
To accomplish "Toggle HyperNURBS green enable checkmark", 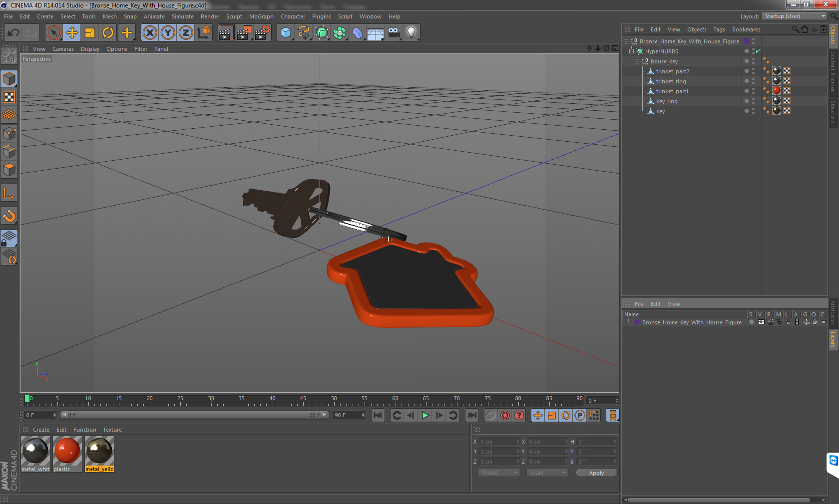I will 758,51.
